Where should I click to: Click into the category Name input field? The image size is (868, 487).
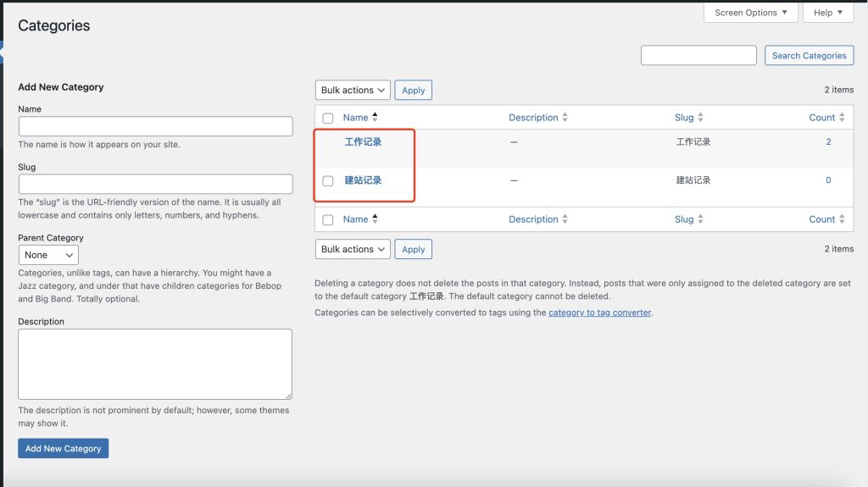[x=155, y=127]
